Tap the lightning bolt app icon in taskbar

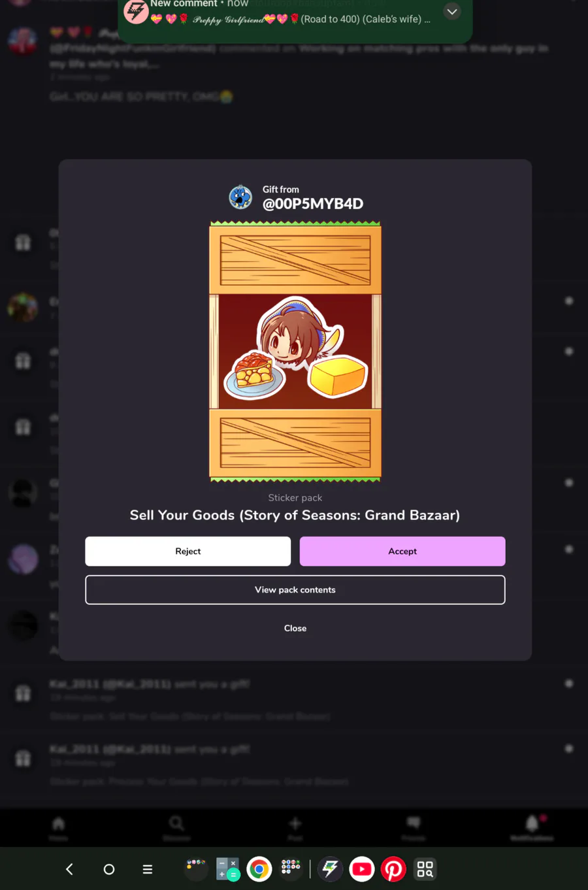pyautogui.click(x=330, y=869)
